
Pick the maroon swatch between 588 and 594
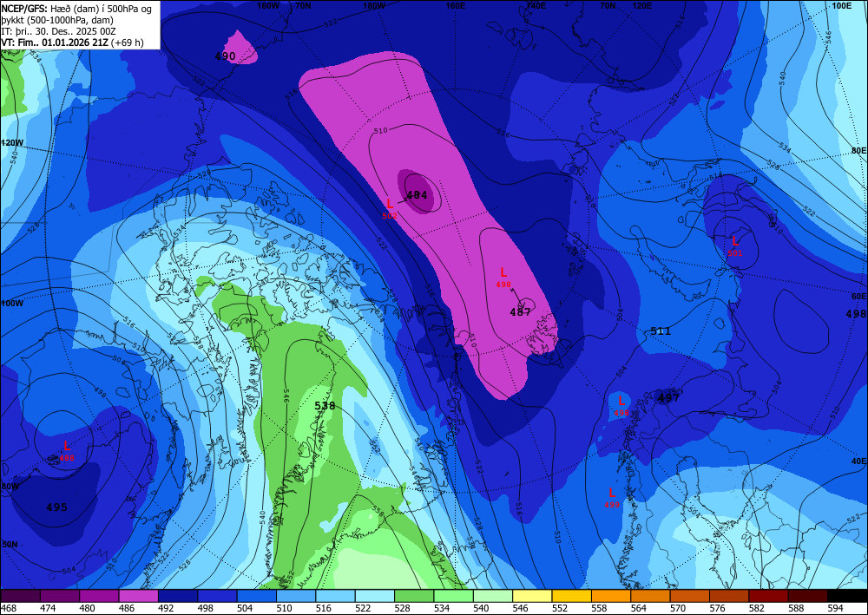tap(808, 596)
